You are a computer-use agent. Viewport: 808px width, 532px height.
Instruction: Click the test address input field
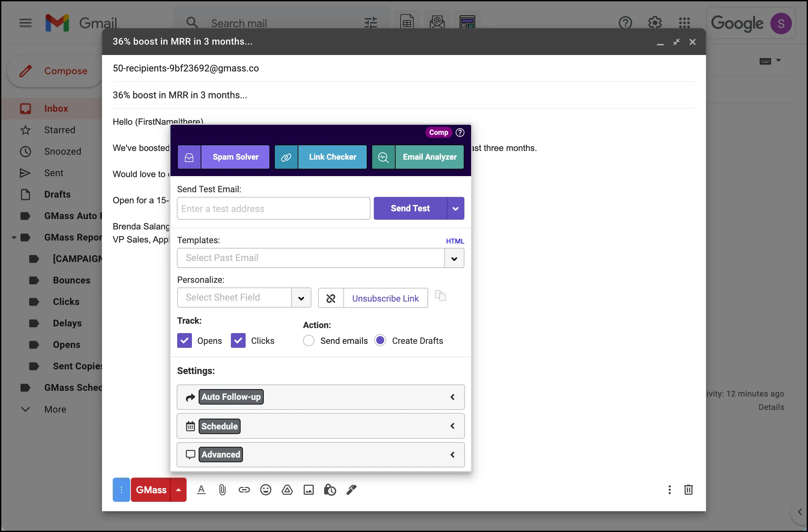273,208
